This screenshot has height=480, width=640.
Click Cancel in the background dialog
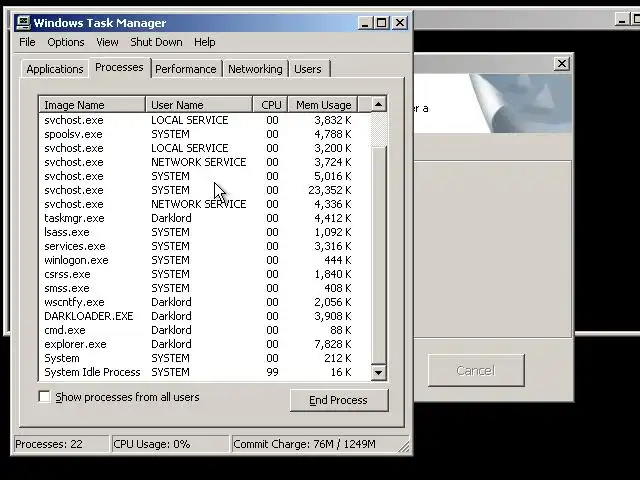(476, 370)
